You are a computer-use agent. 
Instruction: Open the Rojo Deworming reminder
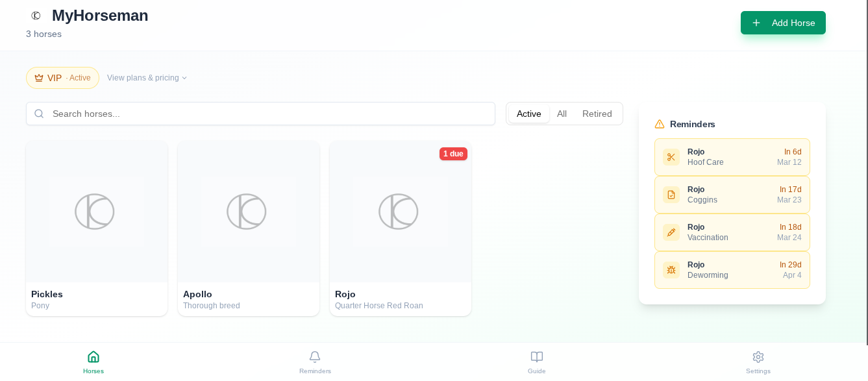tap(732, 270)
